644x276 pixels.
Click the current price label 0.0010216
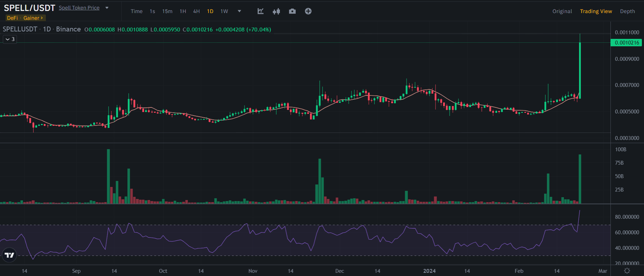click(627, 43)
